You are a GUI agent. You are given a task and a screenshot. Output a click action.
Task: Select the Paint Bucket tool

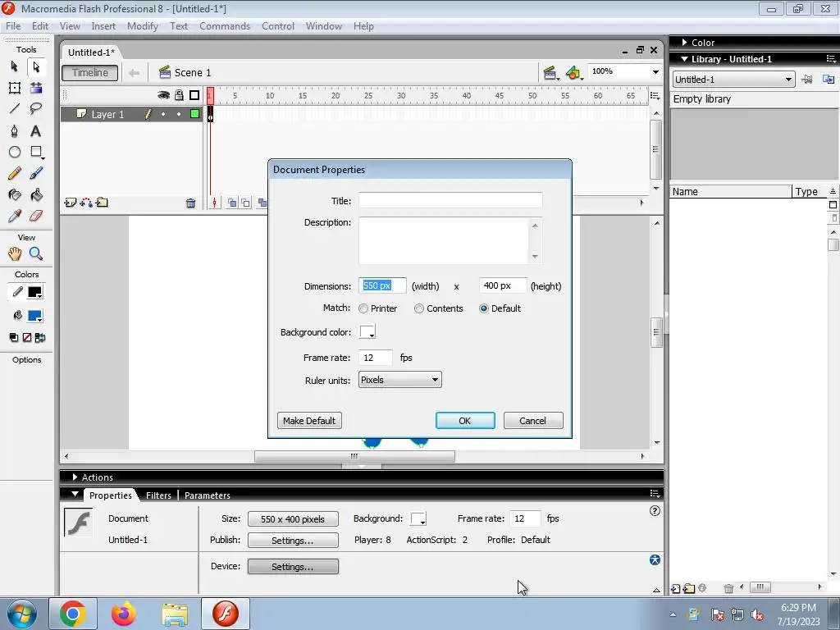click(x=36, y=194)
